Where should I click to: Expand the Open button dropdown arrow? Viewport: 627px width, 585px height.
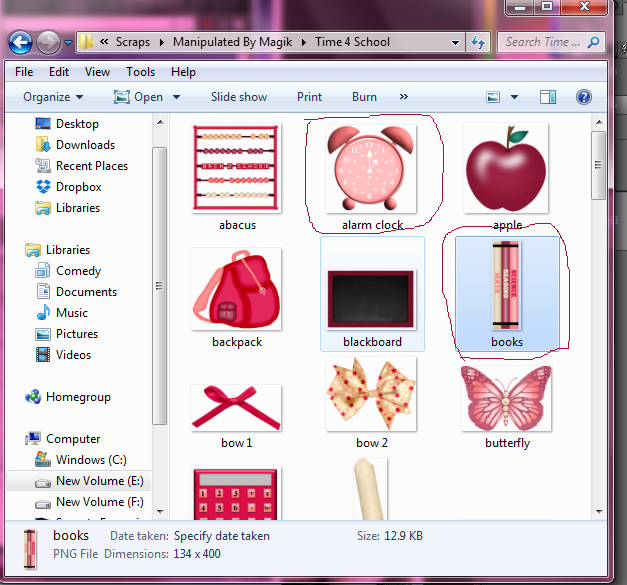tap(176, 97)
